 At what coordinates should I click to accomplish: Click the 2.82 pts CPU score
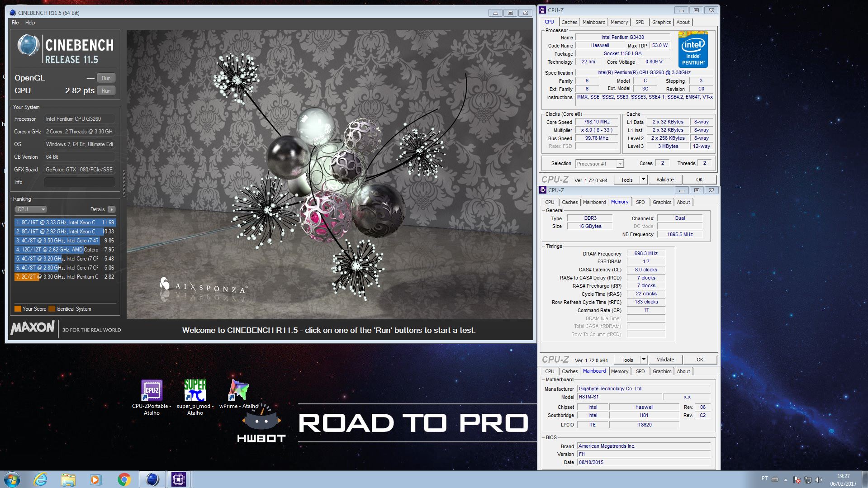tap(80, 90)
